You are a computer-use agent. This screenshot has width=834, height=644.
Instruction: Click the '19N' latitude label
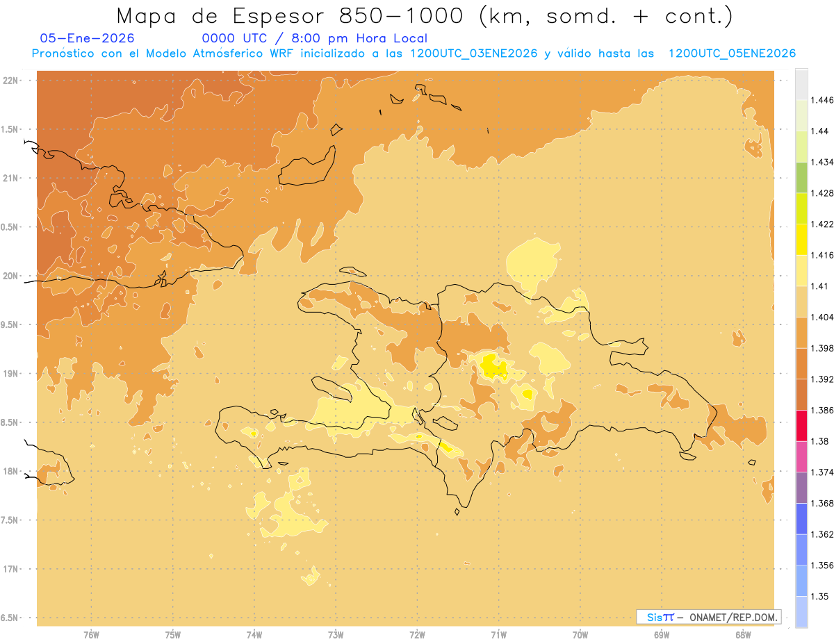(x=10, y=374)
